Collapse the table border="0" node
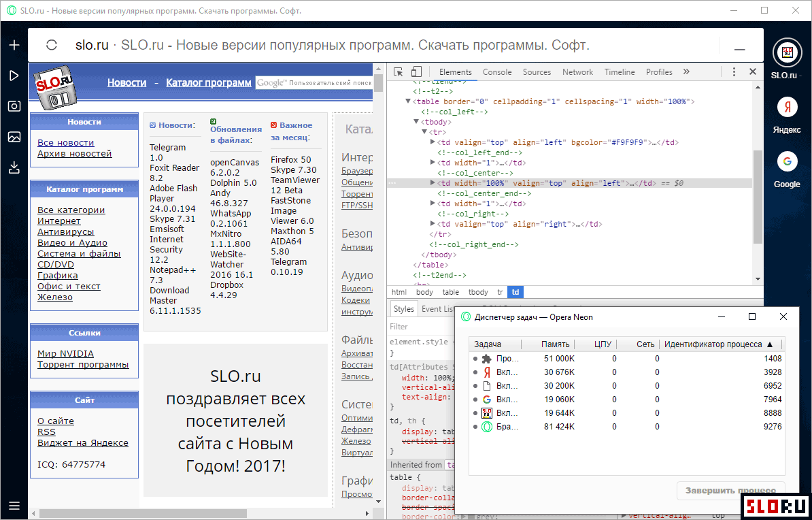 (x=408, y=101)
